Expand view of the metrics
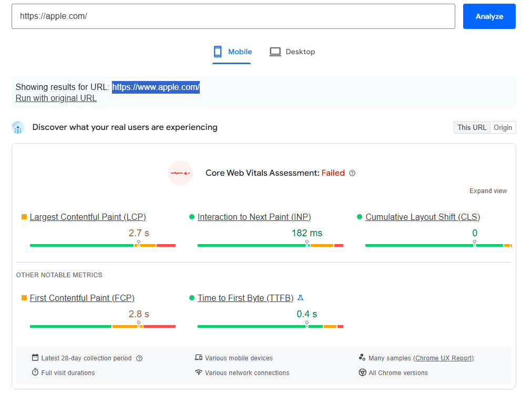 pos(488,191)
